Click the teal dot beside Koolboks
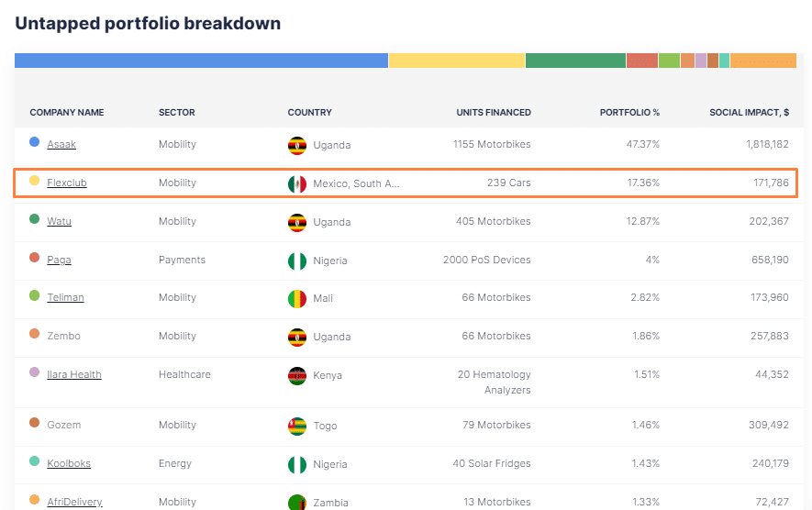The width and height of the screenshot is (812, 510). 34,460
